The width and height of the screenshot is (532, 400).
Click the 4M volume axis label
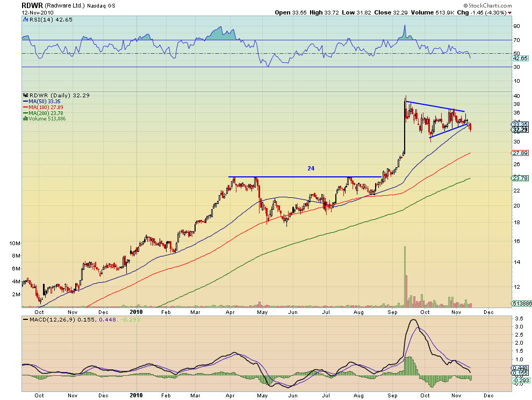point(16,282)
